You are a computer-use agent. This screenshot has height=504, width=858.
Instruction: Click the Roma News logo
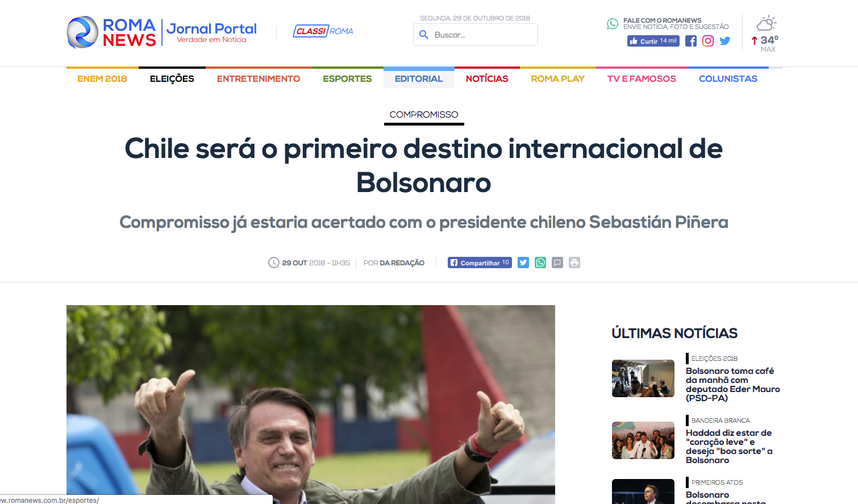[x=111, y=32]
